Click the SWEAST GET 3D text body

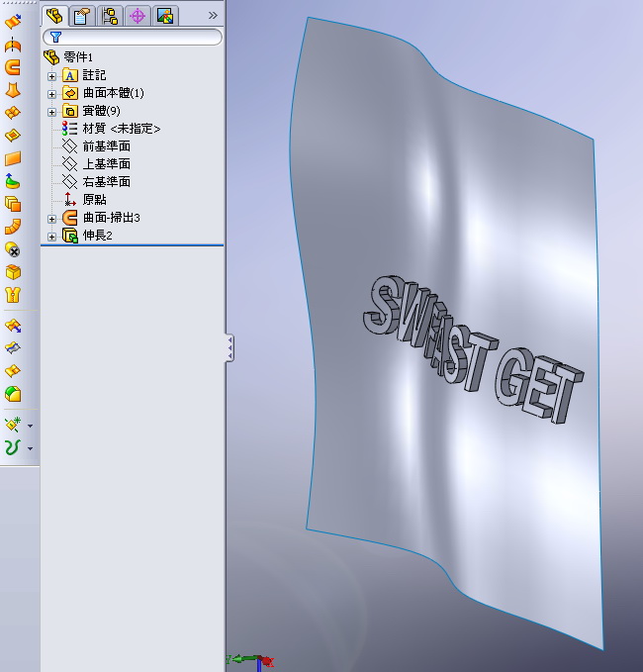(x=473, y=349)
